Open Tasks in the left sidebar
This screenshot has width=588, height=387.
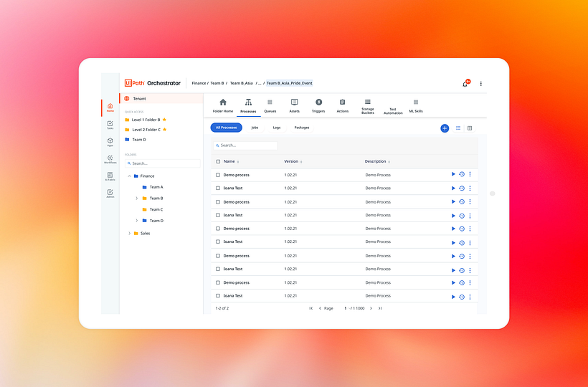tap(110, 125)
